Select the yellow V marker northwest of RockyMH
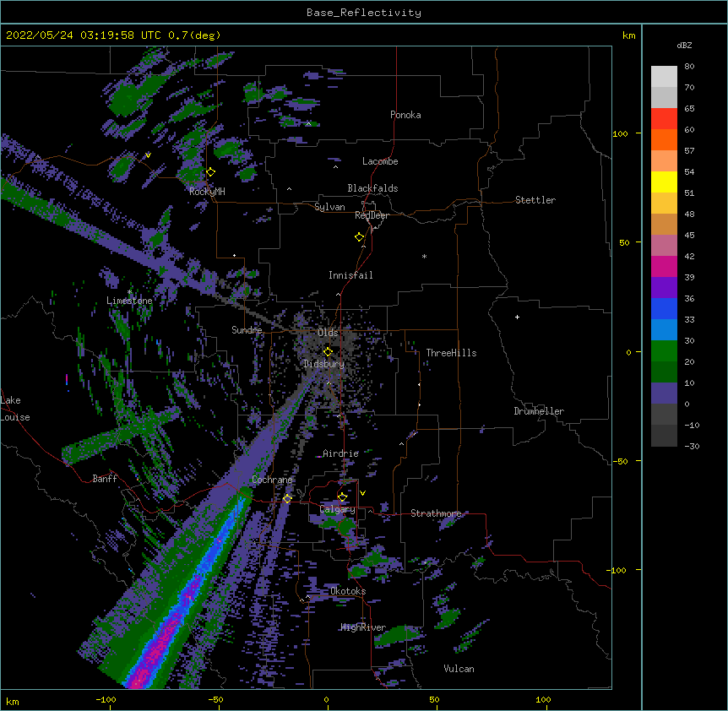Viewport: 728px width, 711px height. pyautogui.click(x=148, y=155)
